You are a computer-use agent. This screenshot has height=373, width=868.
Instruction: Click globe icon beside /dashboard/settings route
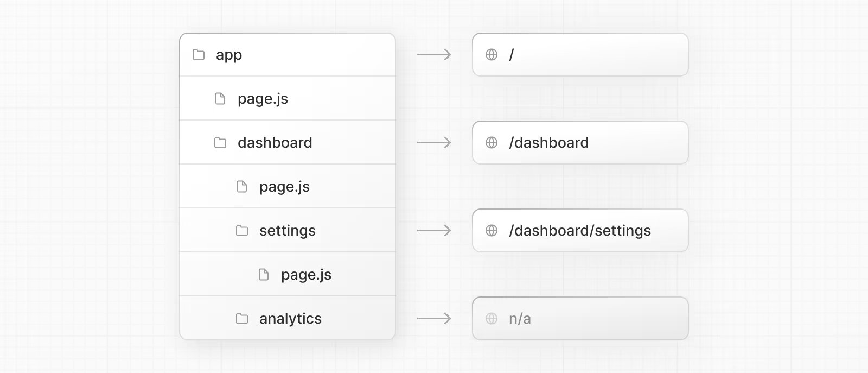click(492, 231)
